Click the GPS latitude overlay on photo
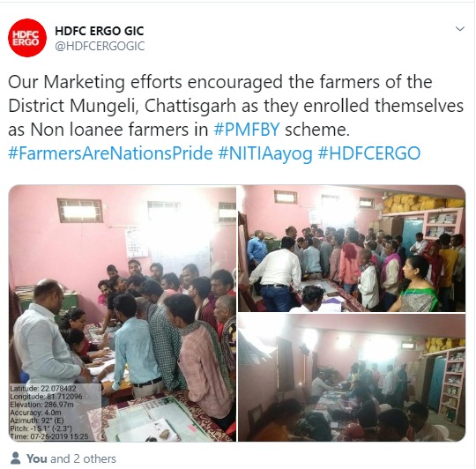Viewport: 476px width, 469px height. pos(43,388)
